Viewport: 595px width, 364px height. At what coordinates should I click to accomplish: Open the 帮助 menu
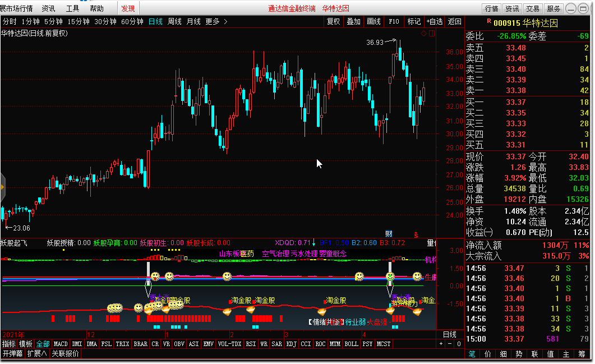coord(97,8)
